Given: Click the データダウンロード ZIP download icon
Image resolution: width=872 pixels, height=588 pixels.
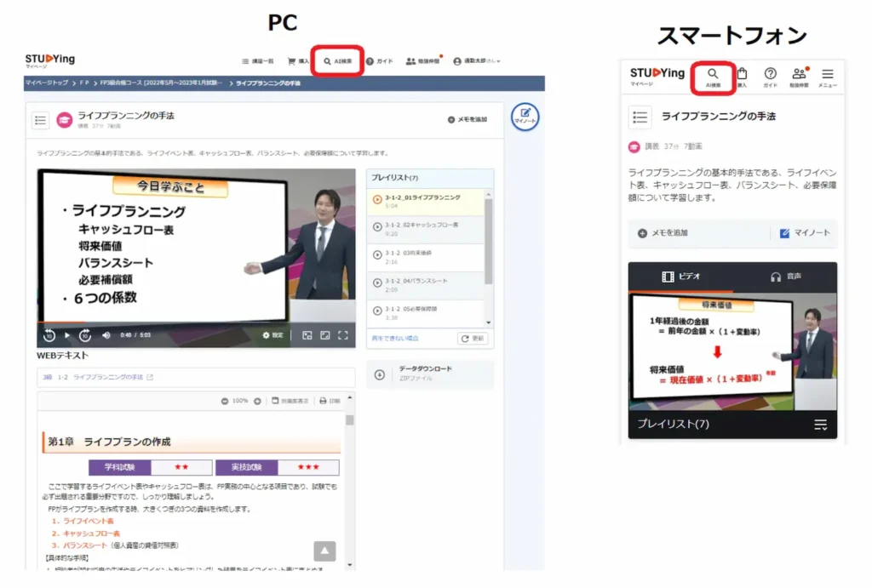Looking at the screenshot, I should coord(379,374).
